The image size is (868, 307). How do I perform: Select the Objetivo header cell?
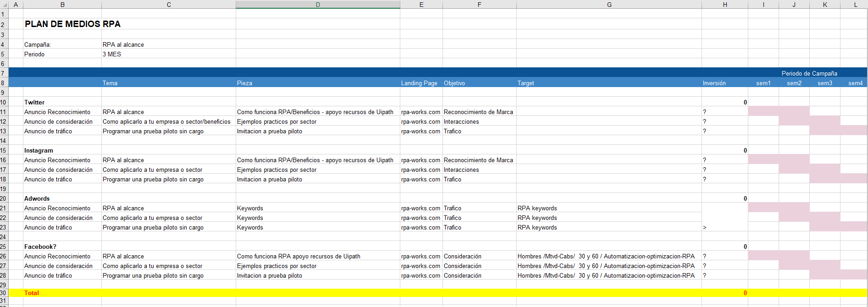point(480,83)
